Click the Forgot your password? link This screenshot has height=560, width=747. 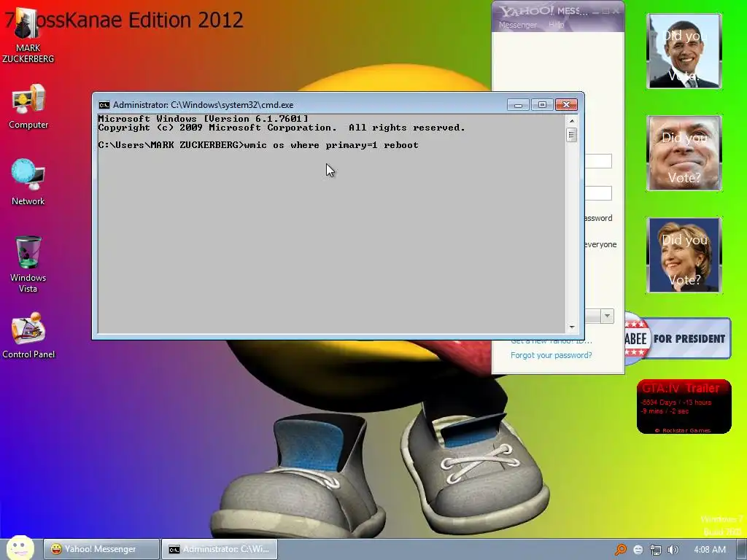click(551, 355)
